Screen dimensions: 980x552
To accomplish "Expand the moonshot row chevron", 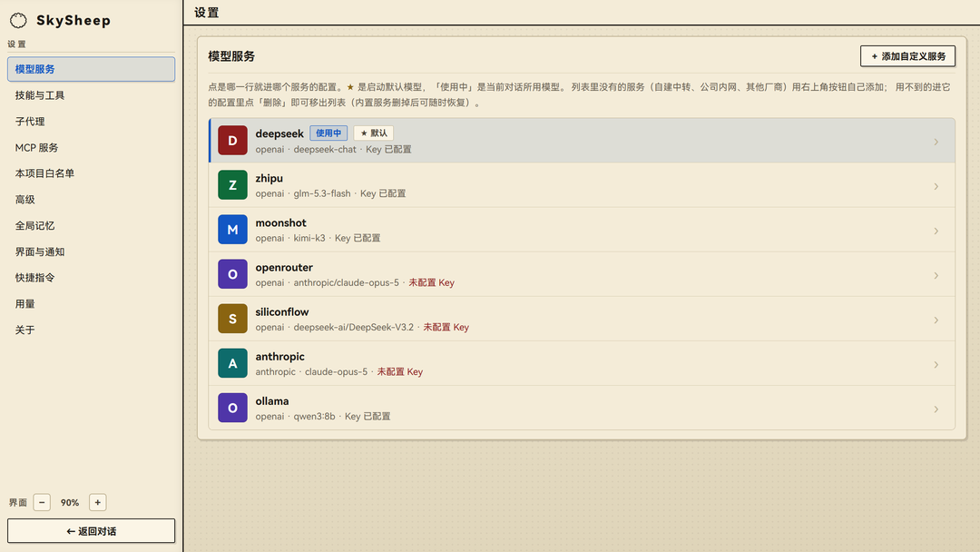I will (x=936, y=231).
